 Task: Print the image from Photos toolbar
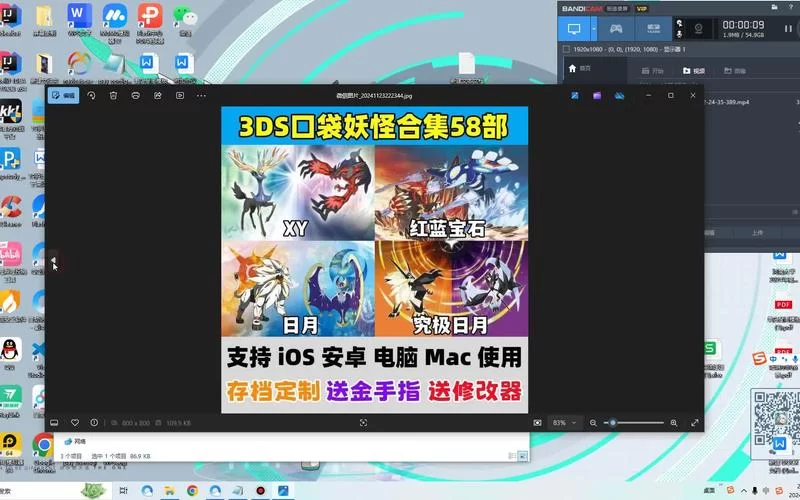point(136,95)
